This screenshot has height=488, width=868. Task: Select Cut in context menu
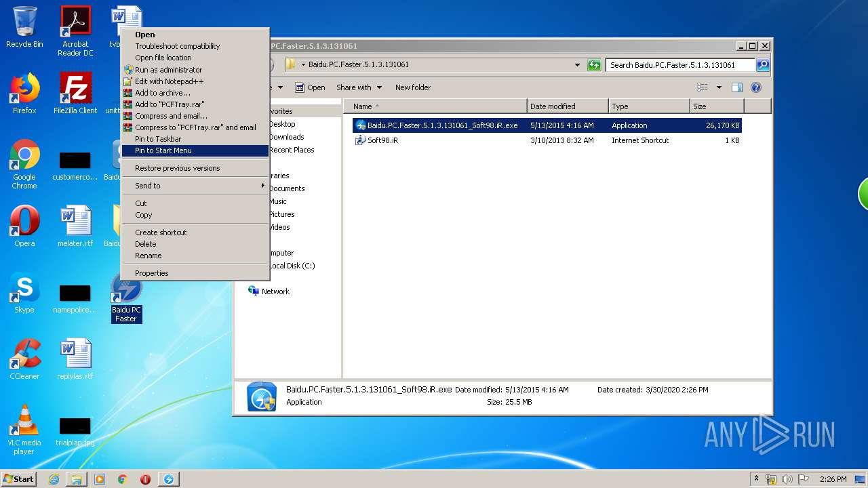(195, 203)
